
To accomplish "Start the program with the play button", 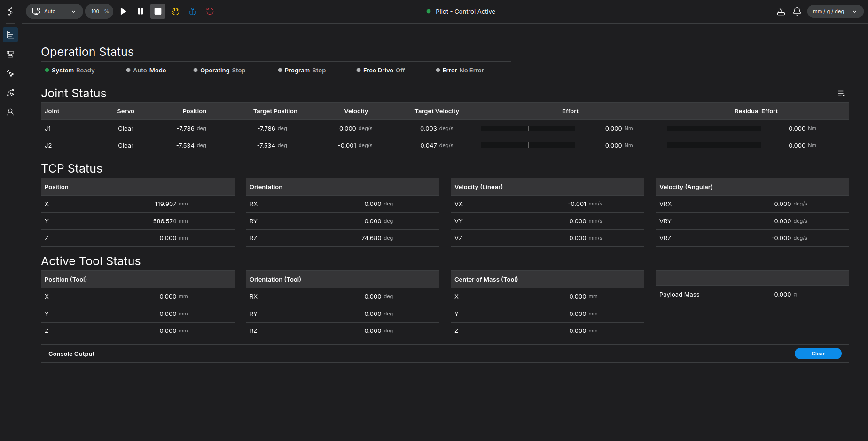I will pos(123,11).
